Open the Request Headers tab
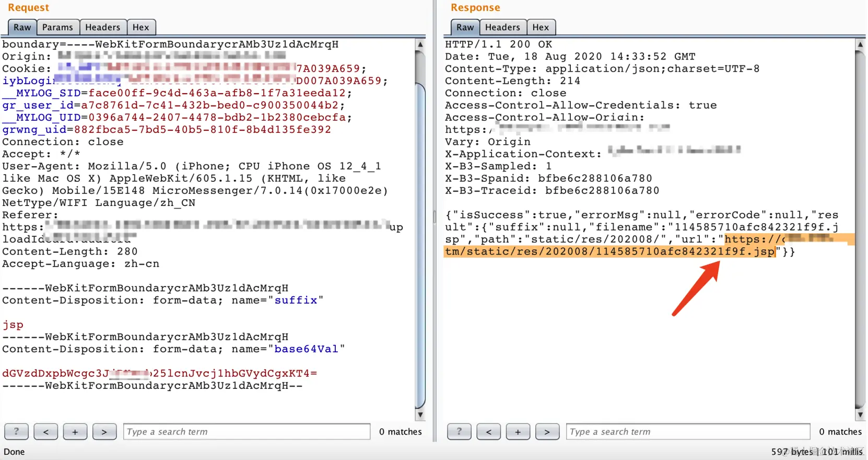Viewport: 868px width, 460px height. click(x=103, y=27)
